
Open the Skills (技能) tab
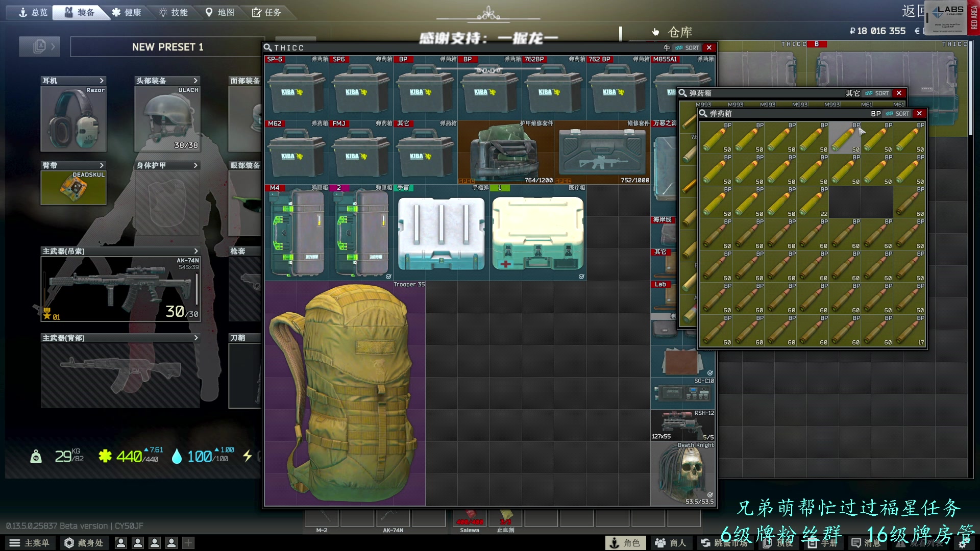pyautogui.click(x=173, y=12)
